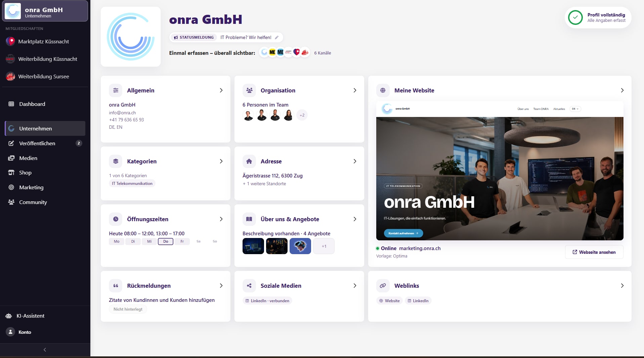This screenshot has width=644, height=358.
Task: Open the Meine Website card chevron
Action: pyautogui.click(x=622, y=90)
